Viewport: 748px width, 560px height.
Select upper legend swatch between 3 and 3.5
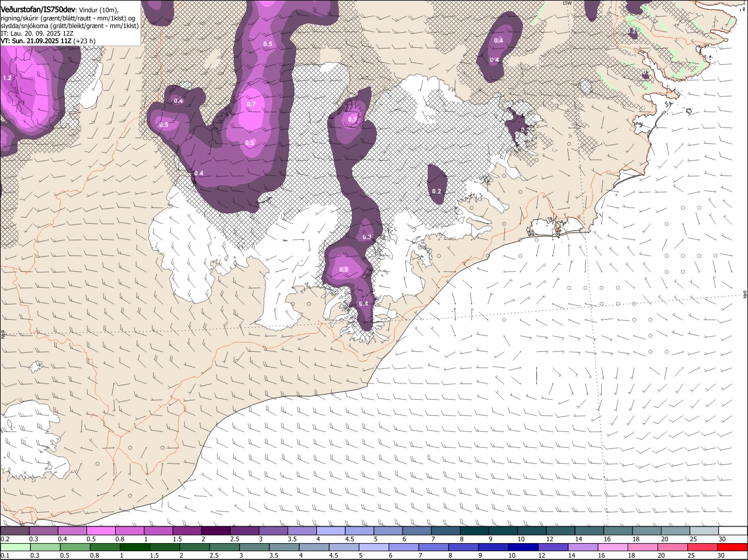tap(273, 531)
